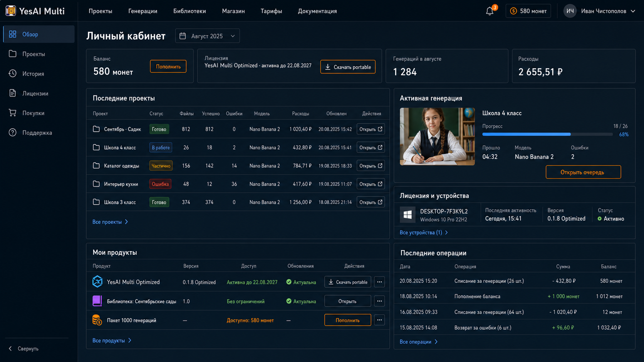
Task: Click the Покупки cart icon
Action: tap(13, 113)
